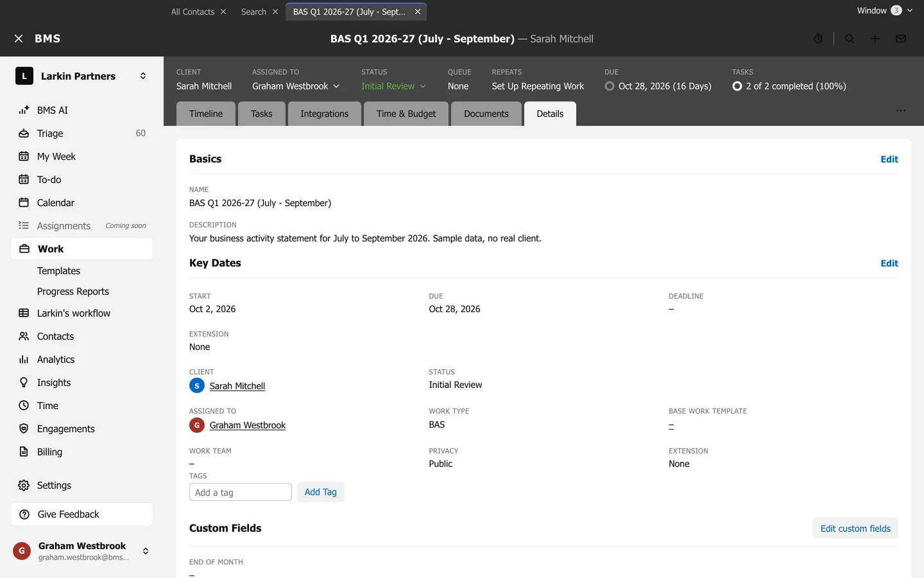Focus the Add a tag field

[241, 492]
